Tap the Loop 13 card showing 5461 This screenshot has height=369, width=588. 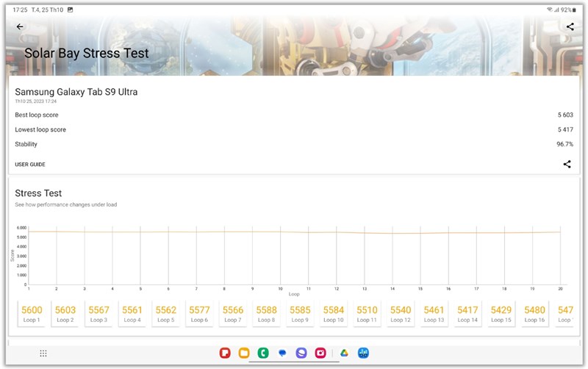click(434, 314)
